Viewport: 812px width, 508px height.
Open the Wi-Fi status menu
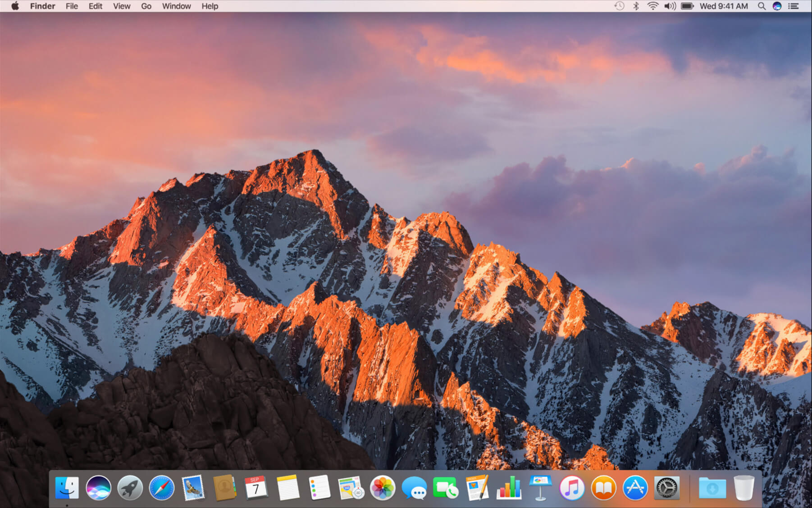click(x=652, y=6)
